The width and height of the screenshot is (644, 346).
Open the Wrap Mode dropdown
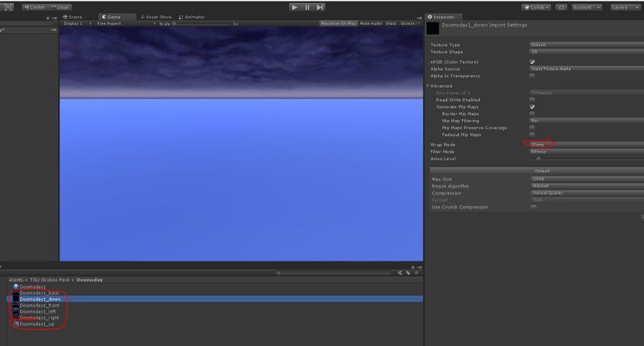point(587,145)
